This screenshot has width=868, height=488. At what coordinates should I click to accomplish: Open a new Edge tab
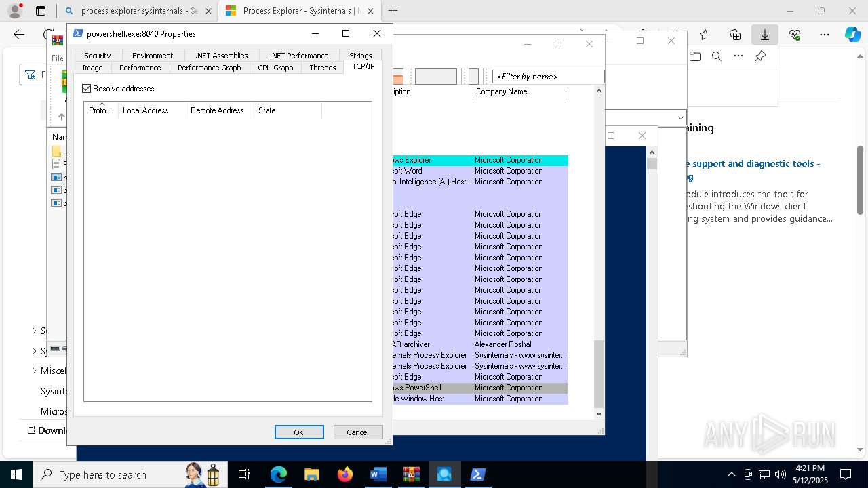pos(393,11)
